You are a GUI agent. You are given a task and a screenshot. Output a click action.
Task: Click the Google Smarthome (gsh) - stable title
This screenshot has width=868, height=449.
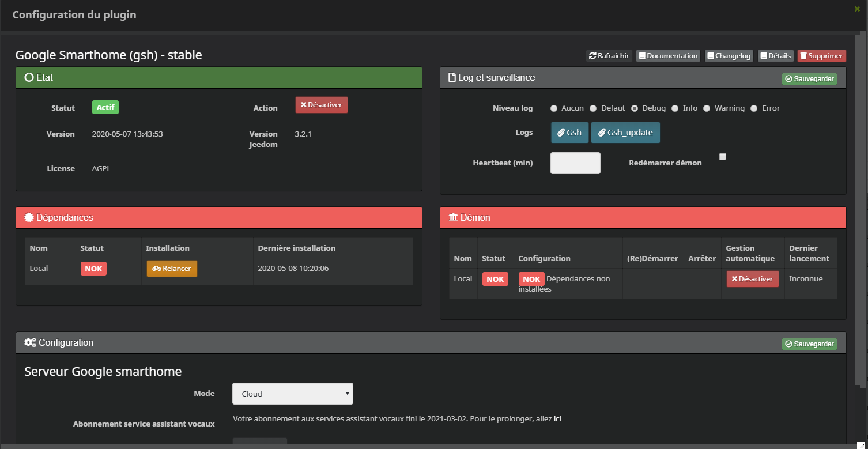pos(108,55)
